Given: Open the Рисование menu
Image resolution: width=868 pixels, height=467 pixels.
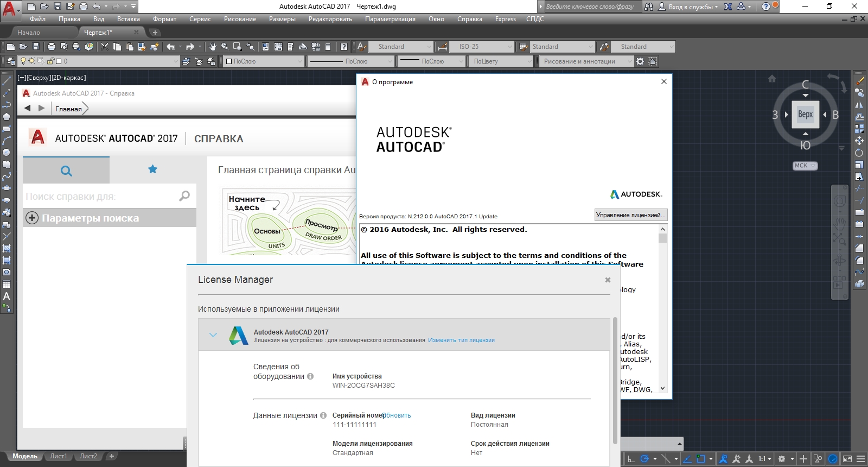Looking at the screenshot, I should (x=240, y=19).
